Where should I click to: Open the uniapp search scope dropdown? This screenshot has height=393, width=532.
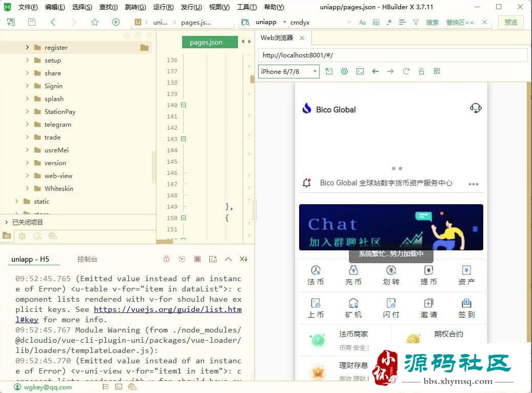285,22
